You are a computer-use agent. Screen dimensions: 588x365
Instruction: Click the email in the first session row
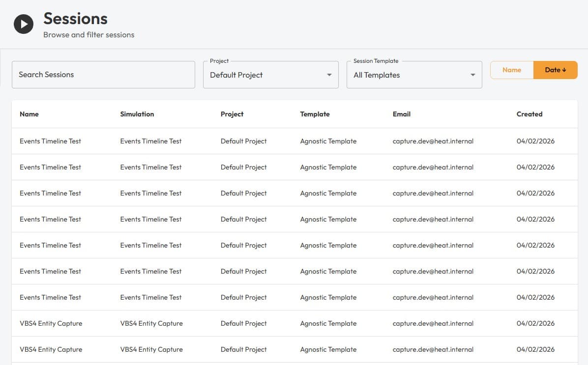coord(433,141)
